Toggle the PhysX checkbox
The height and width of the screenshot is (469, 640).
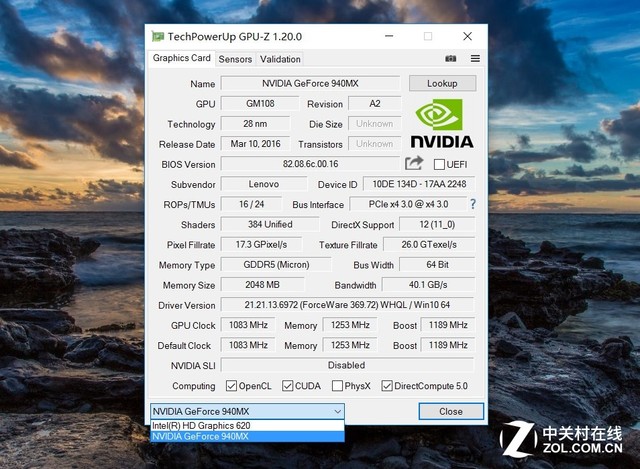tap(337, 386)
